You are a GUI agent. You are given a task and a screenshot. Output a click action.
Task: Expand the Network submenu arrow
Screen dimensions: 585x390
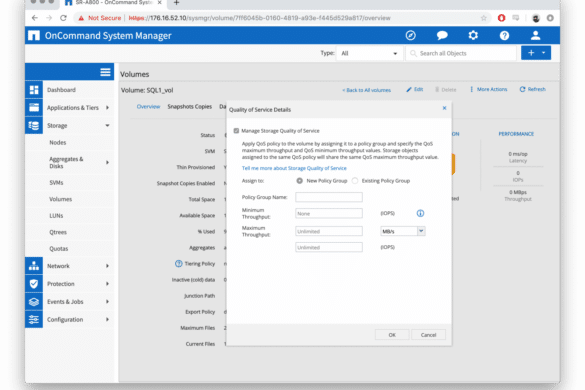point(107,266)
